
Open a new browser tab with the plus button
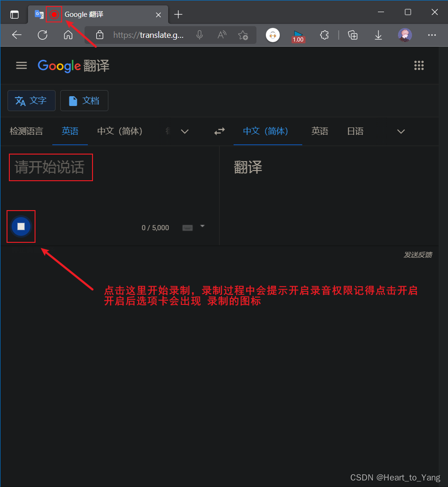pos(178,14)
